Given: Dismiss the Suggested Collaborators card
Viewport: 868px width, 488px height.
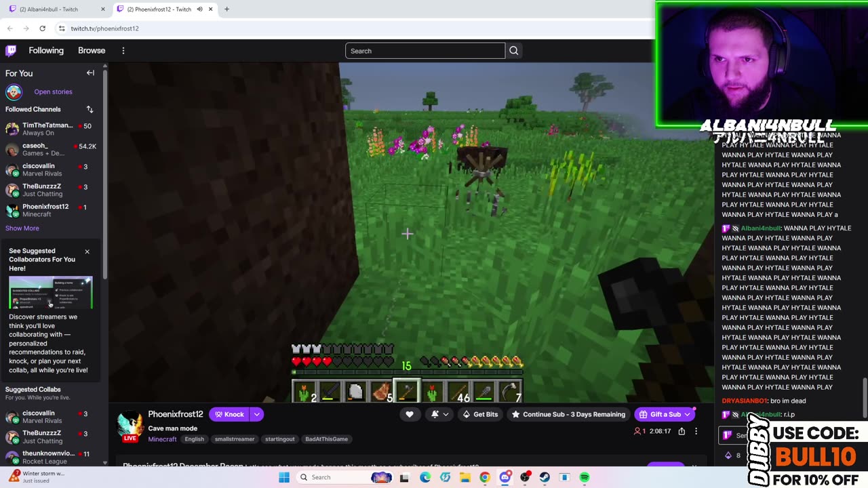Looking at the screenshot, I should (87, 251).
